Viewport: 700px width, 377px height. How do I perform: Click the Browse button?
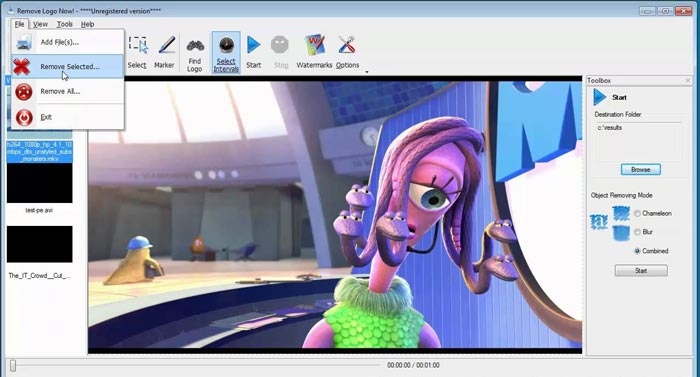641,170
